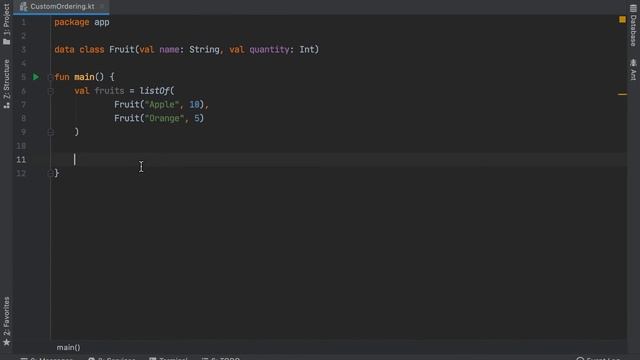This screenshot has height=360, width=640.
Task: Click line number 7 in the gutter
Action: [23, 104]
